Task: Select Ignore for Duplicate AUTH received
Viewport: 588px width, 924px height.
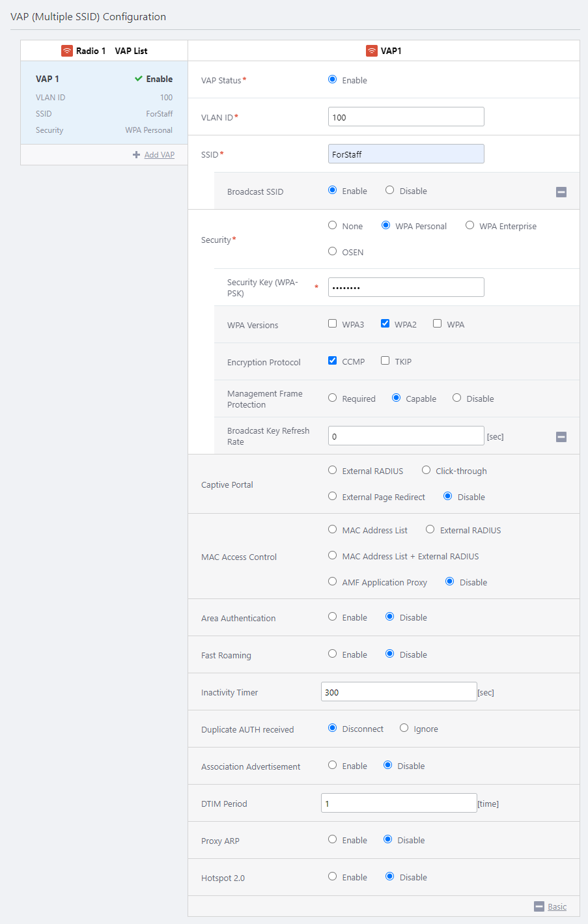Action: pos(404,728)
